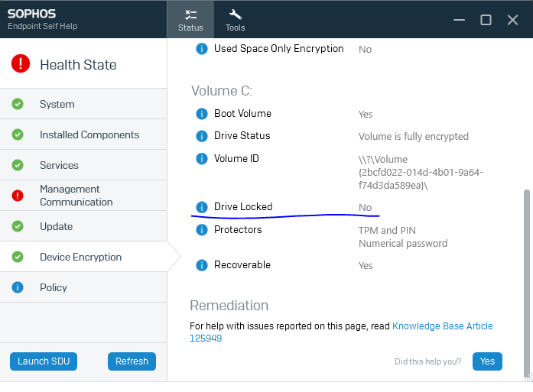Go to the Update section
The height and width of the screenshot is (392, 533).
pyautogui.click(x=83, y=226)
